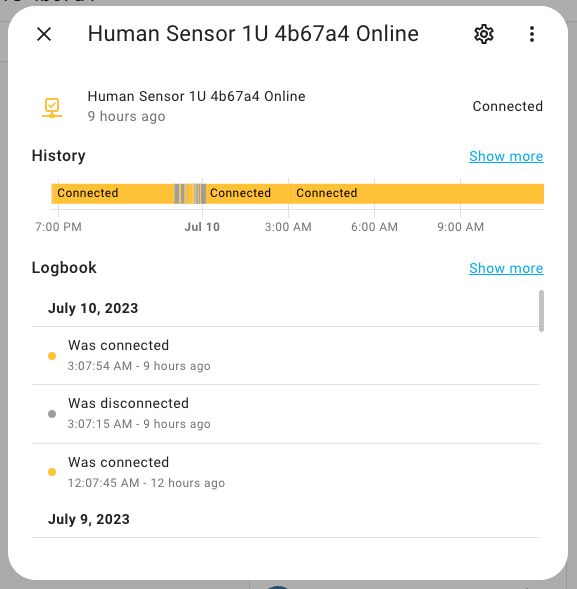577x589 pixels.
Task: Close the Human Sensor dialog
Action: coord(44,34)
